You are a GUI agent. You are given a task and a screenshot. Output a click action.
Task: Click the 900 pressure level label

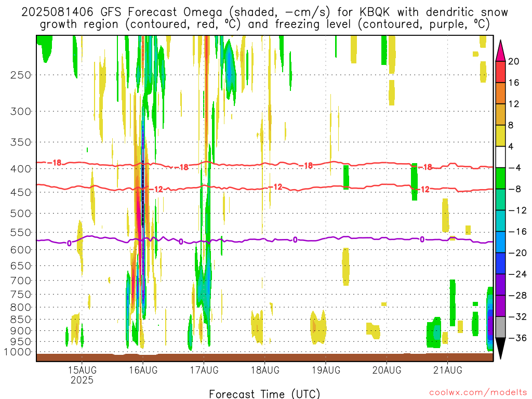point(21,331)
